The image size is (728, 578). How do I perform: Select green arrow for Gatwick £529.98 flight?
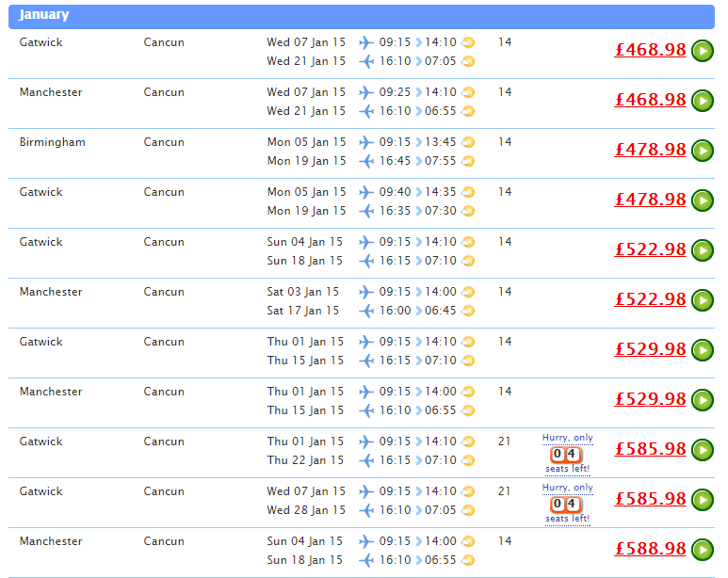pos(703,350)
